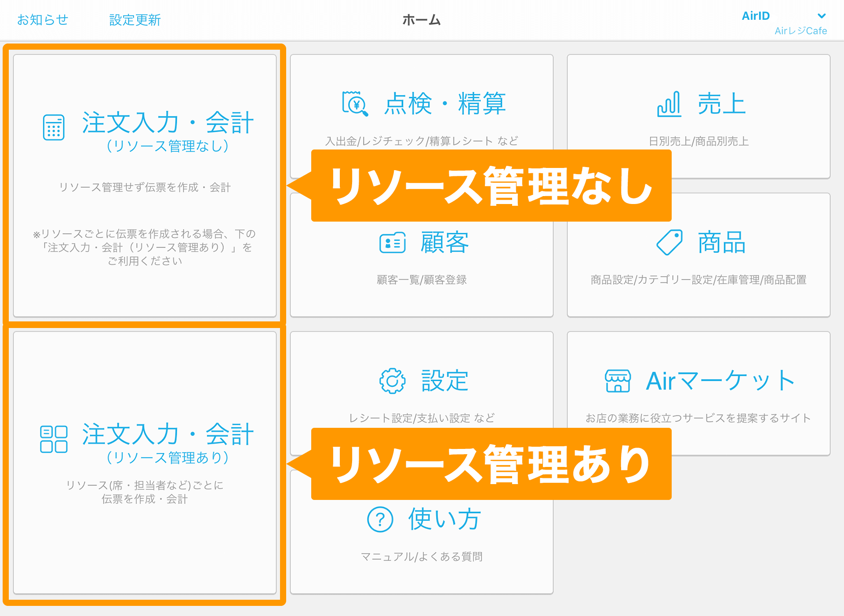844x616 pixels.
Task: Open the 点検・精算 tile title
Action: tap(445, 104)
